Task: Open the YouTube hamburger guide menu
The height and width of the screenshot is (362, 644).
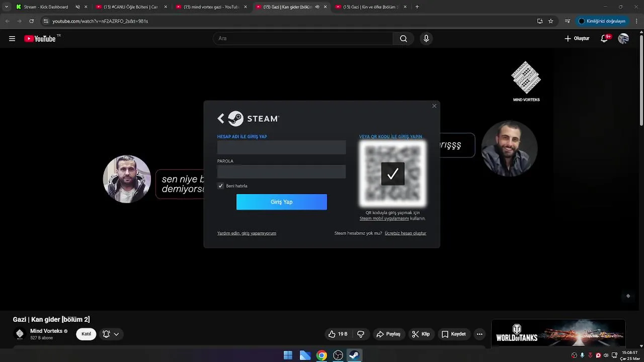Action: click(x=12, y=39)
